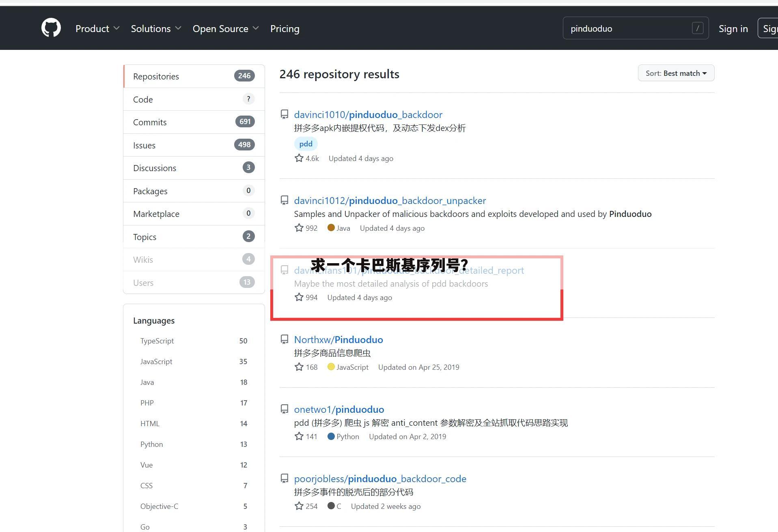Viewport: 778px width, 532px height.
Task: Click the Java language color dot
Action: click(x=331, y=227)
